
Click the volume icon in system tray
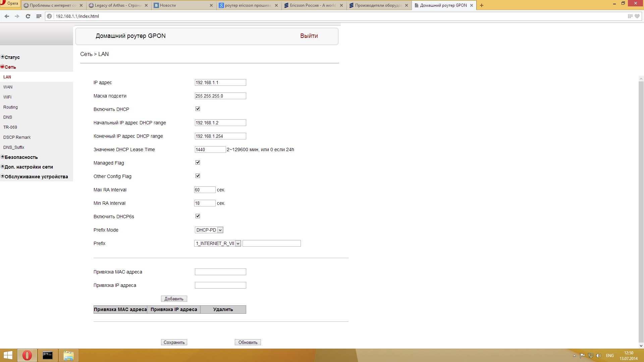pos(599,356)
